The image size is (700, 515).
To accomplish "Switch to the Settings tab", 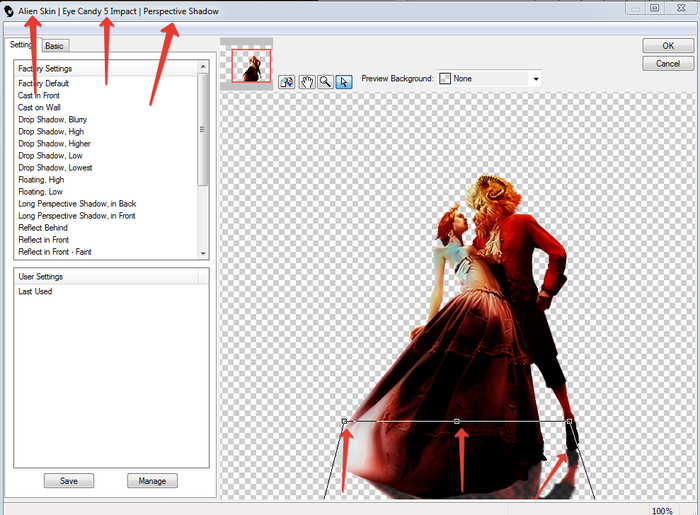I will [21, 45].
